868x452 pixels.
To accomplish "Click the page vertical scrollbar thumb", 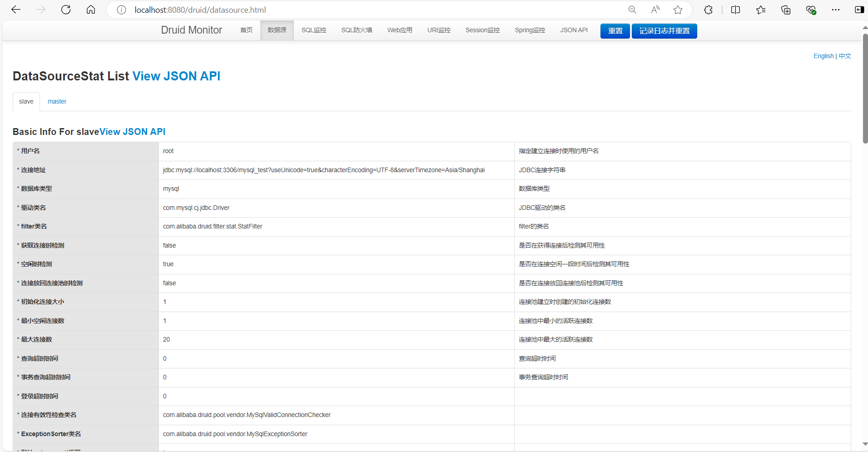I will click(x=865, y=89).
